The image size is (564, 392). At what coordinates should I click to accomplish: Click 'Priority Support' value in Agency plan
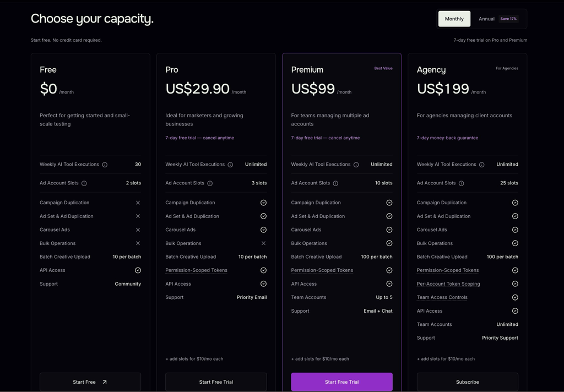500,338
